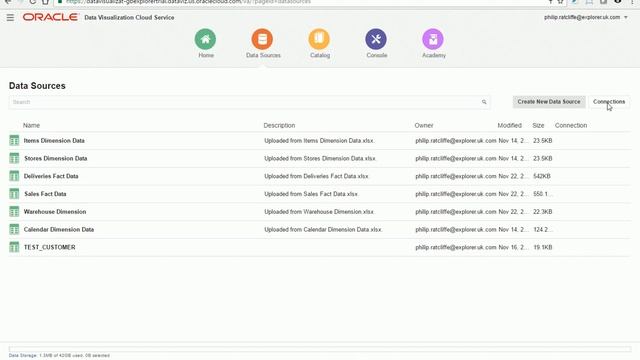The width and height of the screenshot is (640, 360).
Task: Go to the Home page icon
Action: [x=205, y=39]
